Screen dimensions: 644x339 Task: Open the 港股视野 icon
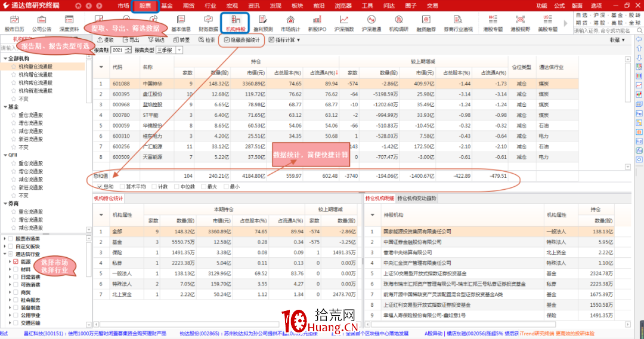click(521, 23)
